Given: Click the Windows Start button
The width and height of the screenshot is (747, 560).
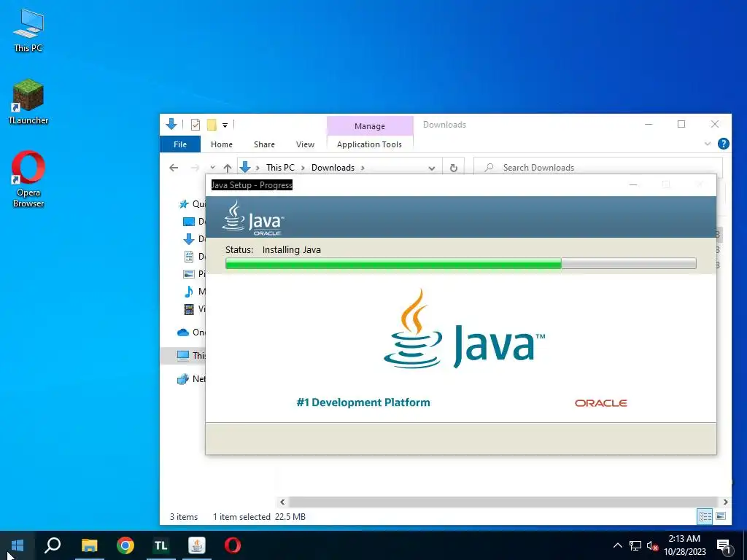Looking at the screenshot, I should point(18,545).
